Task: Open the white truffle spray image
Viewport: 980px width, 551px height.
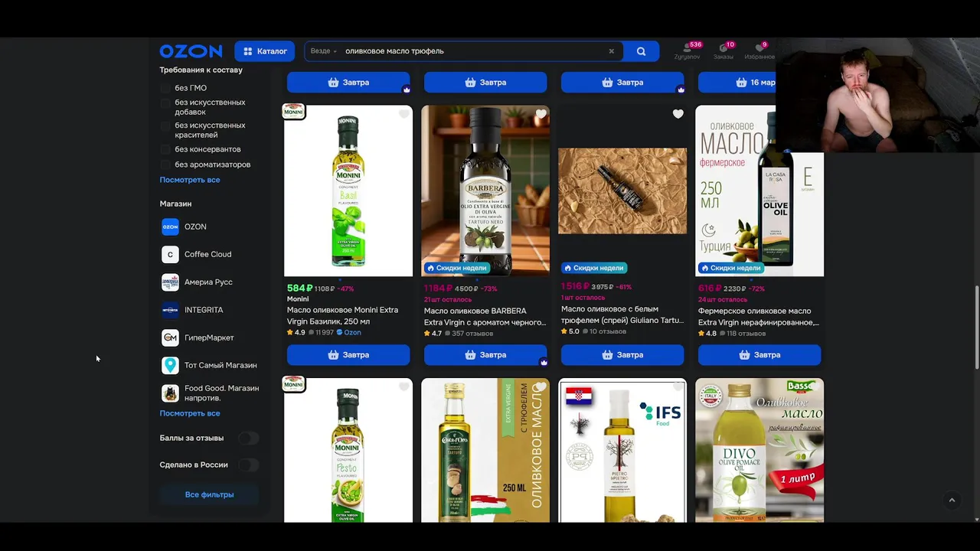Action: click(622, 191)
